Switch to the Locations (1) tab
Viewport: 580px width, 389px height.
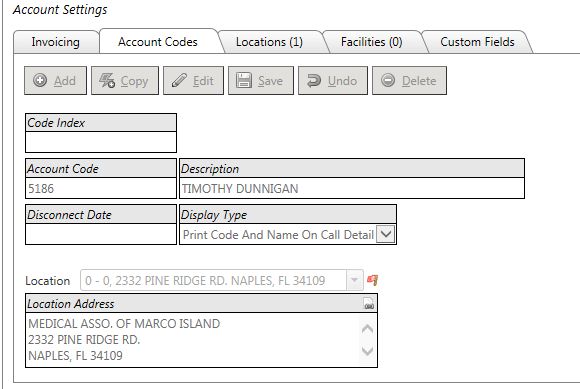pyautogui.click(x=269, y=42)
